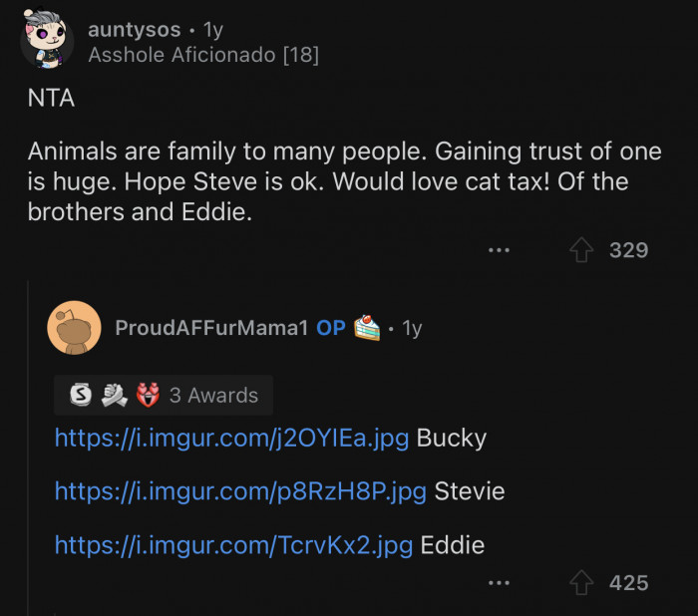Click the handshake award icon
Viewport: 698px width, 616px height.
pos(114,396)
